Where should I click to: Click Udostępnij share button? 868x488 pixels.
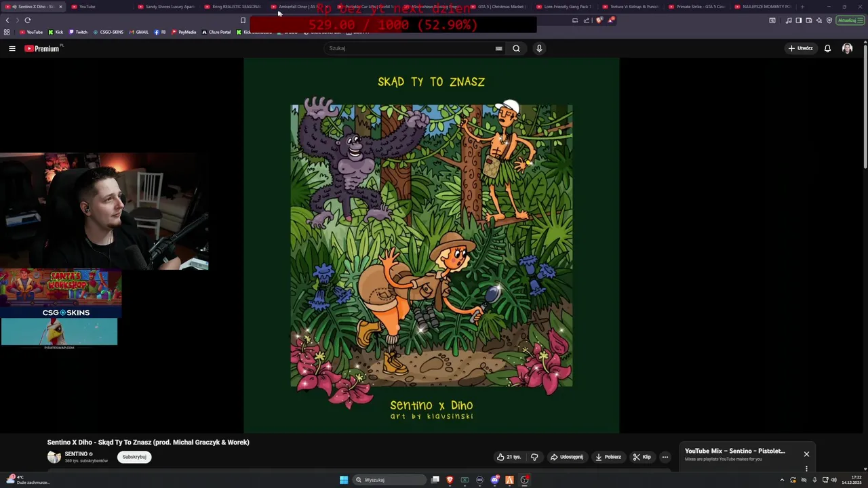point(566,457)
